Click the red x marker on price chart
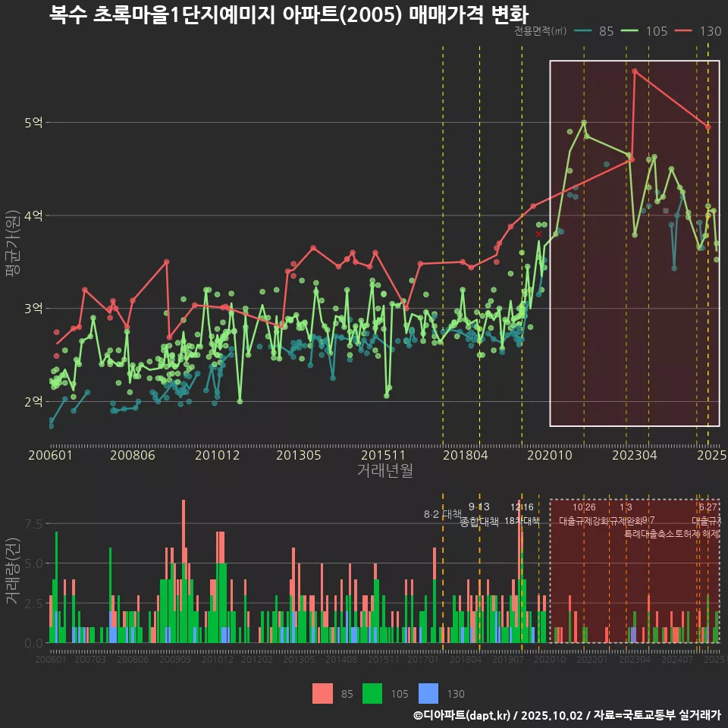The image size is (728, 728). 538,234
